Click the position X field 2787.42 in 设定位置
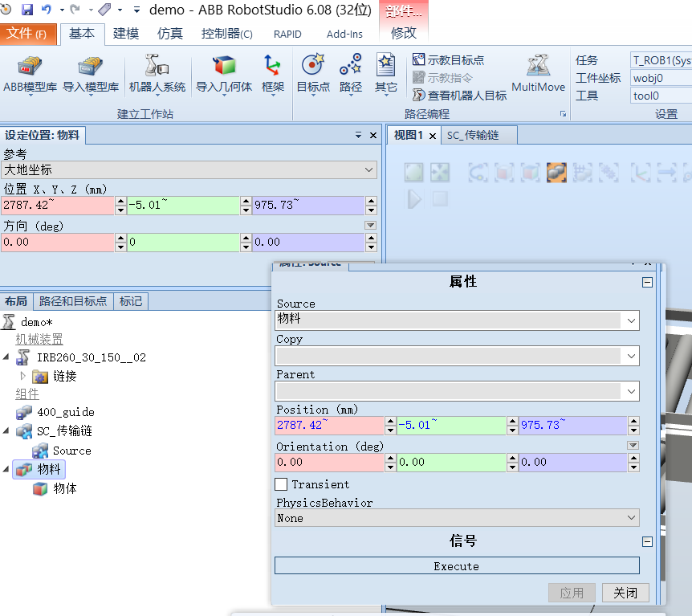 (x=58, y=206)
